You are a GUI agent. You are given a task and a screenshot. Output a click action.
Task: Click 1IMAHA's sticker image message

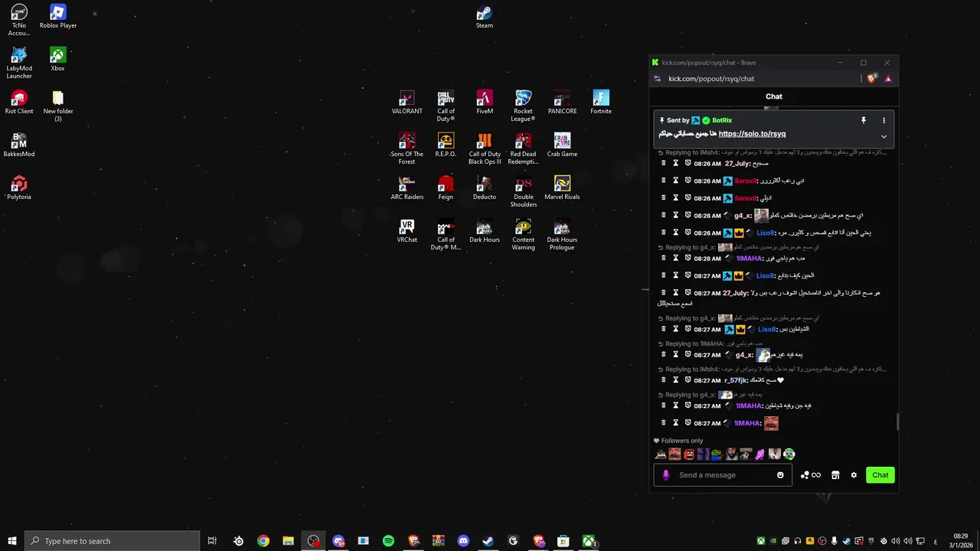click(x=771, y=422)
